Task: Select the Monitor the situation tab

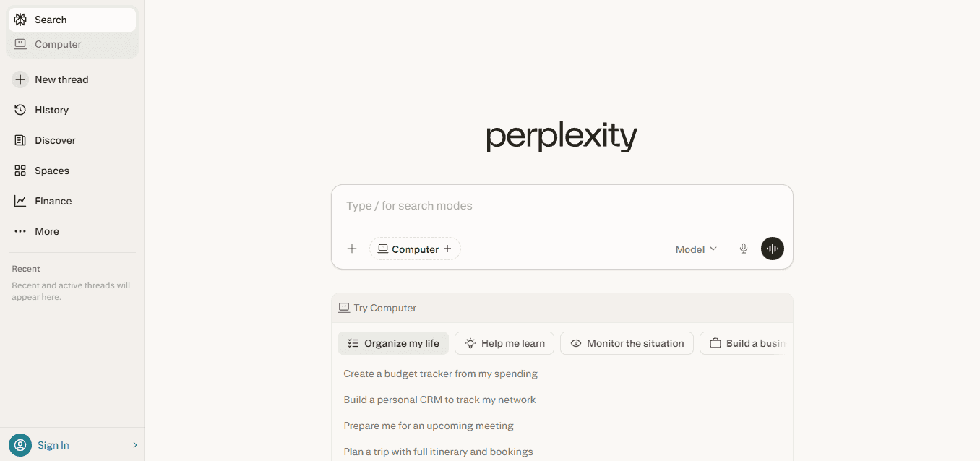Action: (x=626, y=343)
